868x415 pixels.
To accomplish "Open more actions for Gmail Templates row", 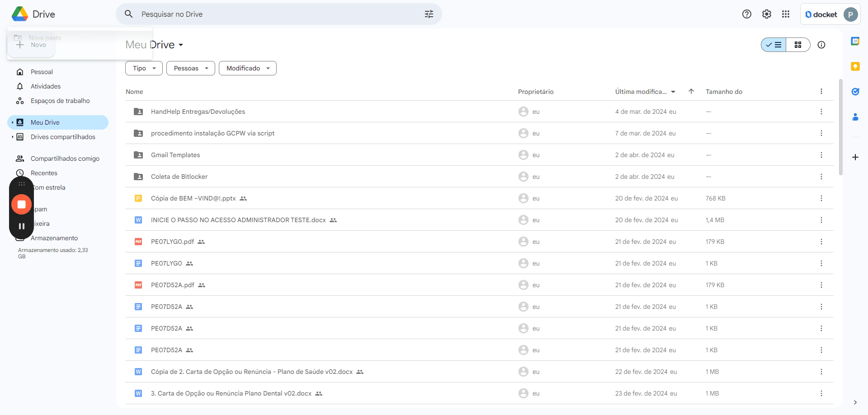I will click(x=821, y=155).
